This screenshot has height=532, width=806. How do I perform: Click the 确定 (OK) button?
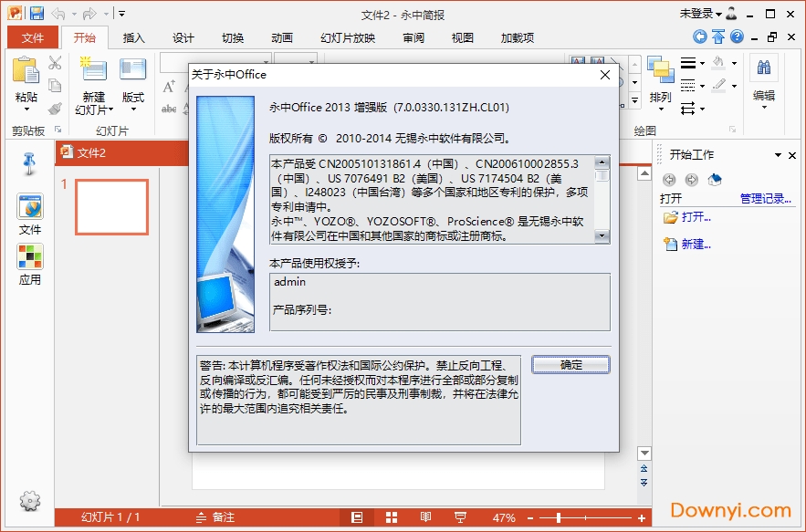[x=570, y=364]
